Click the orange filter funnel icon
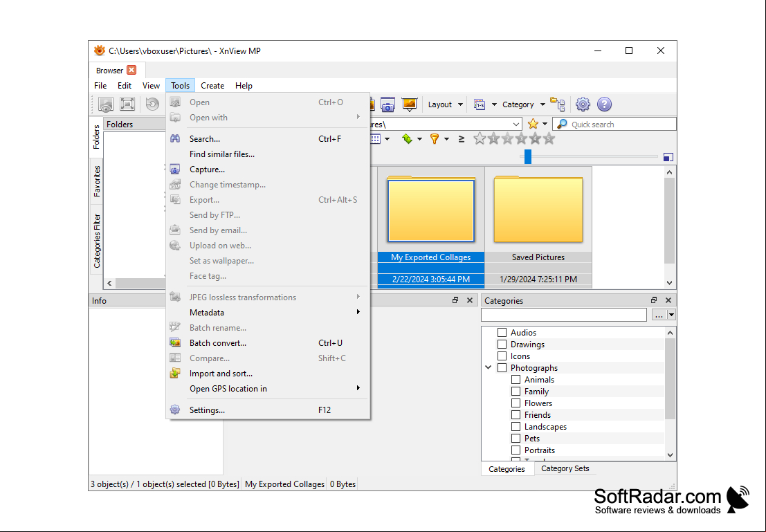Screen dimensions: 766x532 tap(435, 139)
